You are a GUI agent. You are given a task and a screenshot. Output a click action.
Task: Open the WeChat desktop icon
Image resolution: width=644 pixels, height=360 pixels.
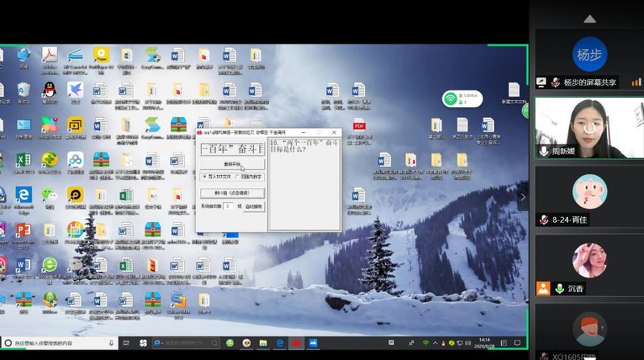(49, 195)
